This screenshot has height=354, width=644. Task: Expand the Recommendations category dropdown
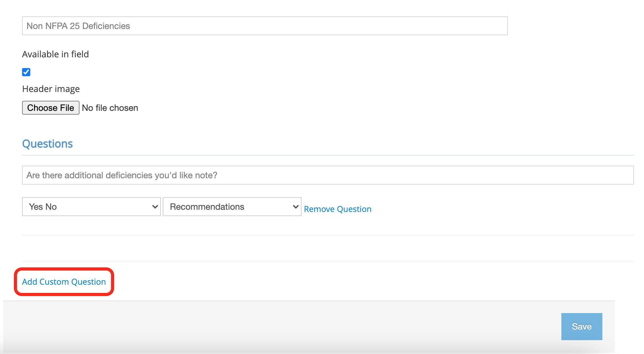[232, 207]
